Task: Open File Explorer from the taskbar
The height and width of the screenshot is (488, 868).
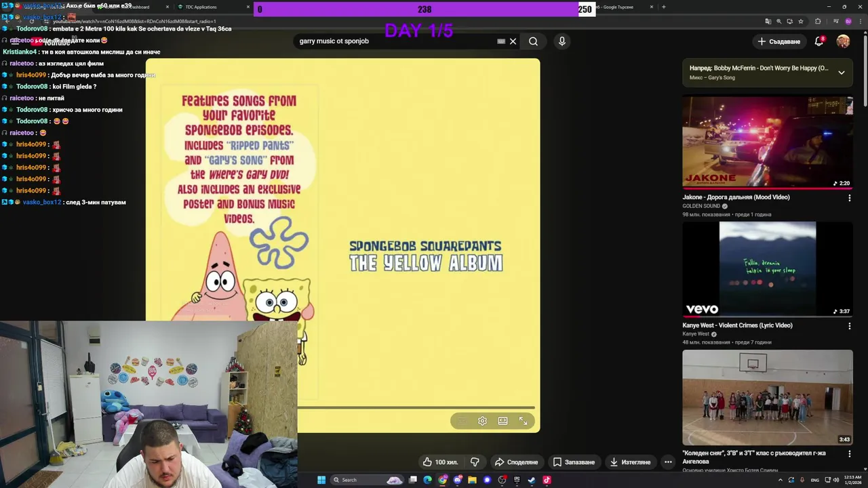Action: tap(472, 480)
